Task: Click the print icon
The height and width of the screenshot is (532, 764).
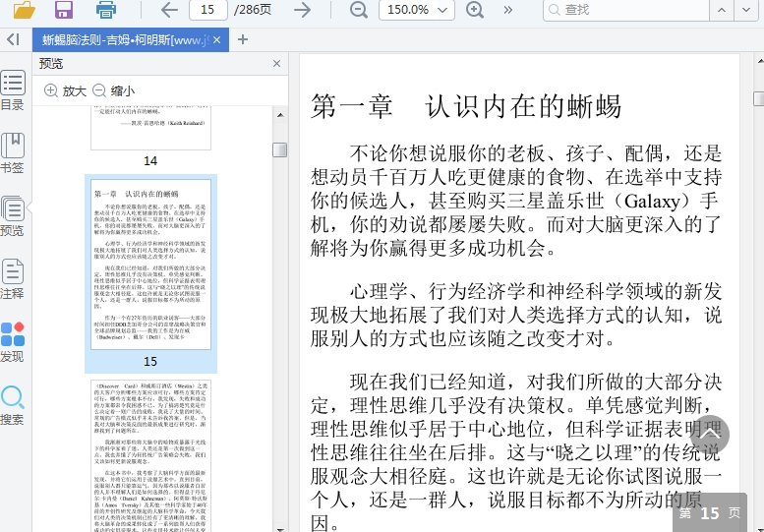Action: pos(106,10)
